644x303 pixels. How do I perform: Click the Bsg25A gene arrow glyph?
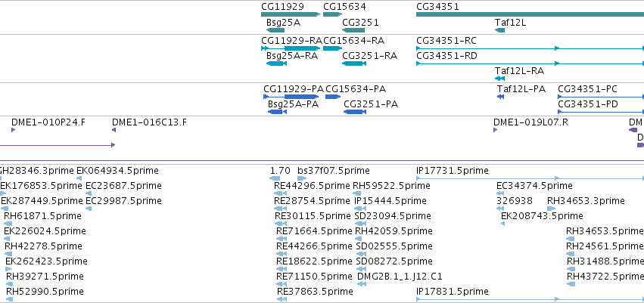[x=275, y=30]
